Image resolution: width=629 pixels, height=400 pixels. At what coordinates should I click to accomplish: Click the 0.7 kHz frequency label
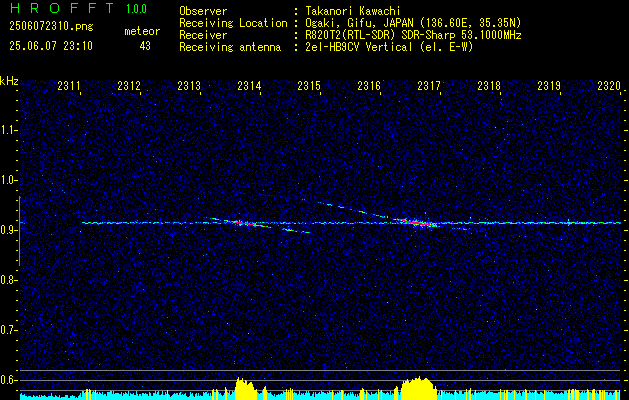(8, 330)
